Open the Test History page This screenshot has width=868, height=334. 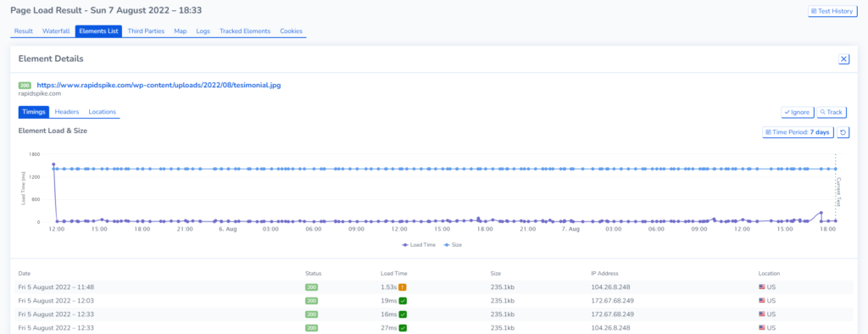pyautogui.click(x=832, y=11)
